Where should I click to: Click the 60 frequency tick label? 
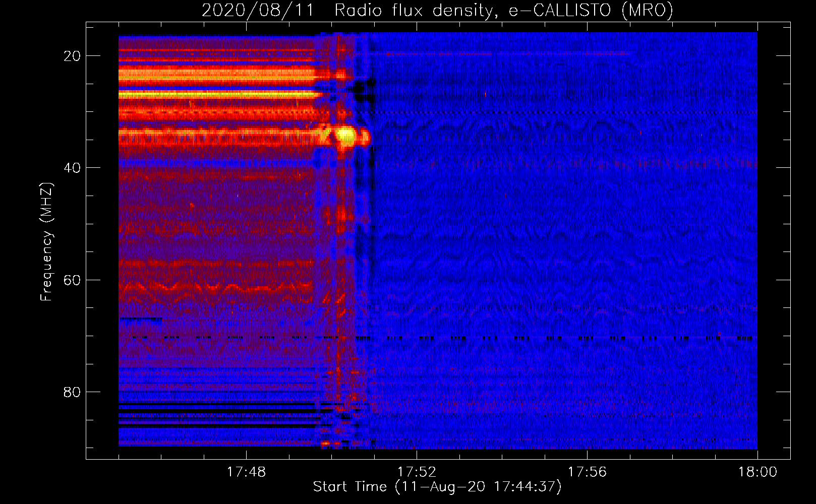pyautogui.click(x=72, y=280)
